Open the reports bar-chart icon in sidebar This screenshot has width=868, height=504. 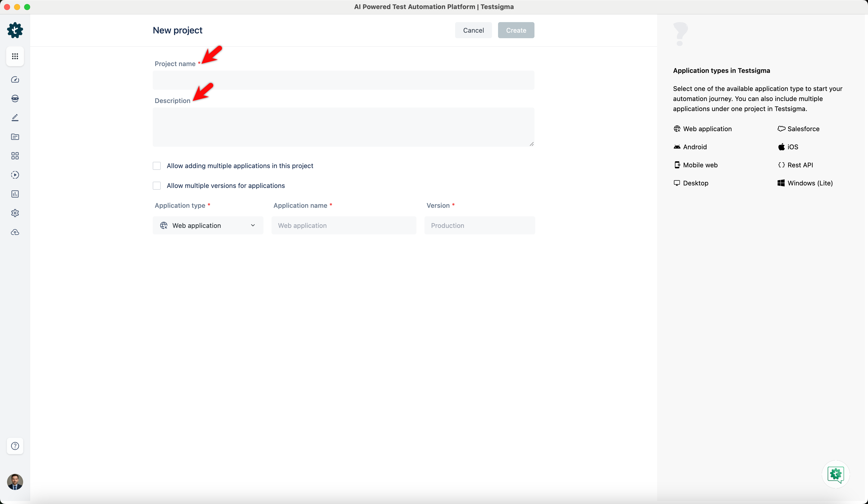(15, 194)
